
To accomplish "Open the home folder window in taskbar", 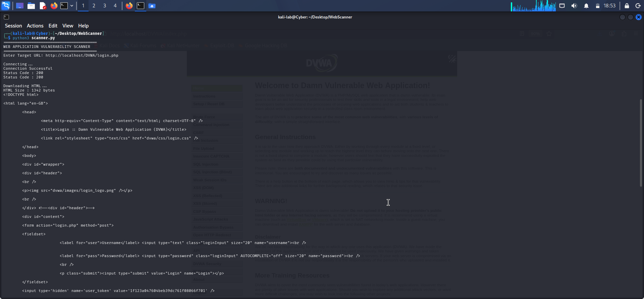I will 152,6.
